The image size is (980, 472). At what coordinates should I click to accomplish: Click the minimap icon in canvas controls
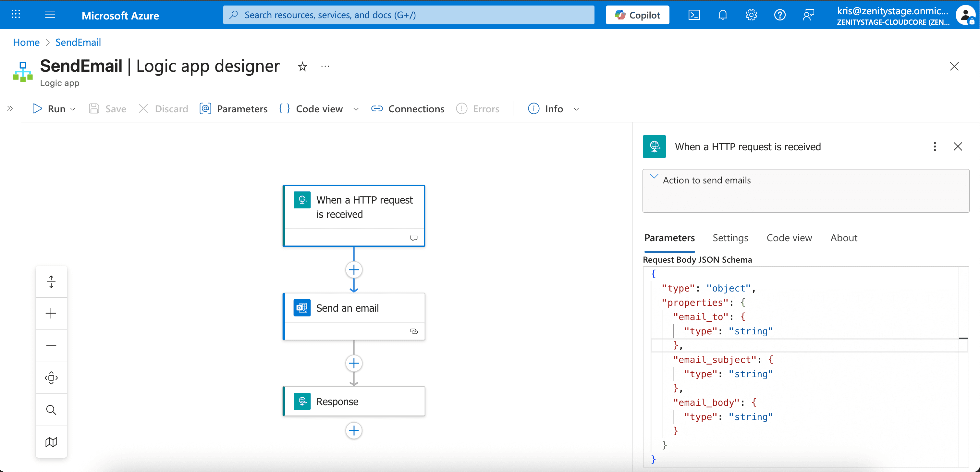pyautogui.click(x=51, y=441)
